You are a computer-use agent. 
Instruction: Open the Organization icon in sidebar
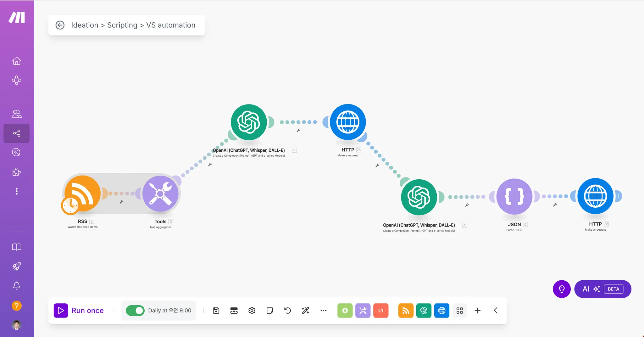click(x=17, y=81)
